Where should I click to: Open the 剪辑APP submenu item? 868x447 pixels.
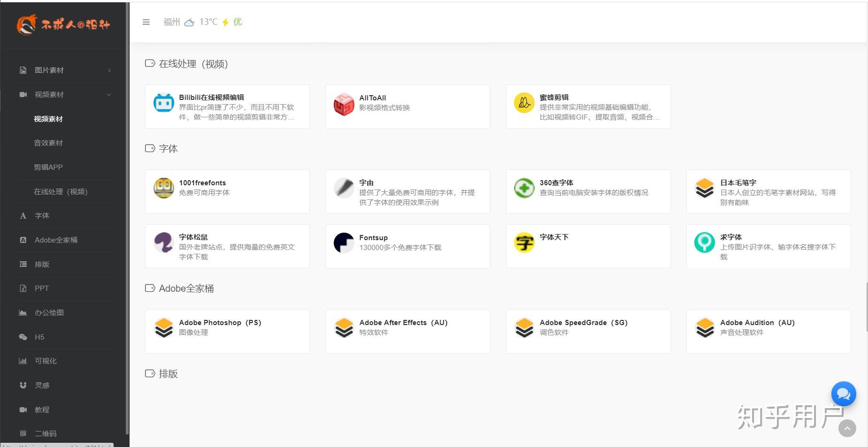click(x=48, y=167)
